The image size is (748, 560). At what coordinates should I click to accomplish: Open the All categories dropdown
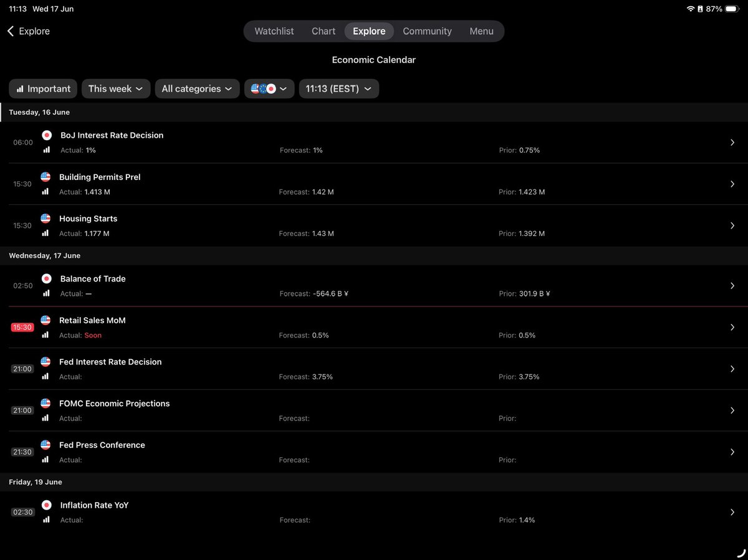(197, 88)
